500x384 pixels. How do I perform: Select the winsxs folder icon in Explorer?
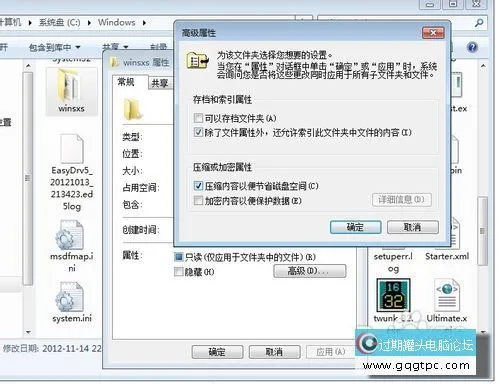(71, 86)
